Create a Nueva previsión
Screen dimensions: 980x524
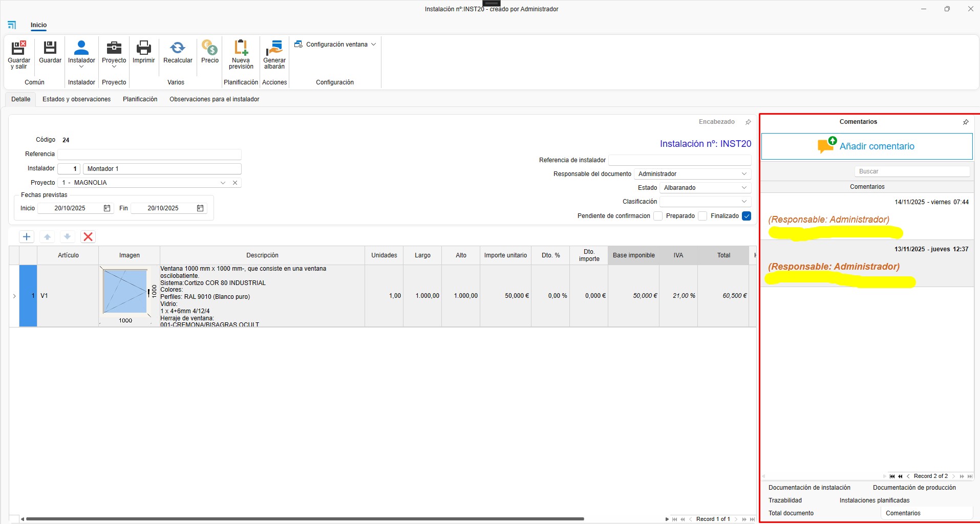pos(241,49)
